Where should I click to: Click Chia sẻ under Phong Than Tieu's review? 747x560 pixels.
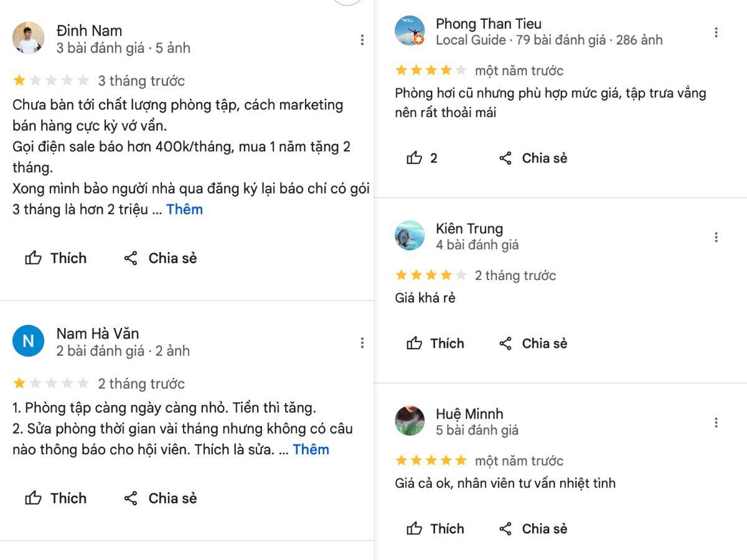click(x=533, y=158)
